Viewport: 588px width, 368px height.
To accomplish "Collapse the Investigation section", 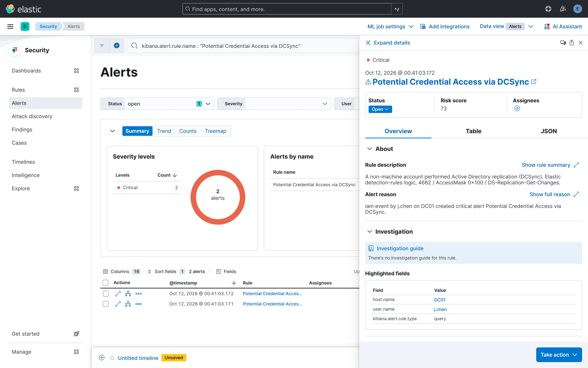I will [x=370, y=232].
